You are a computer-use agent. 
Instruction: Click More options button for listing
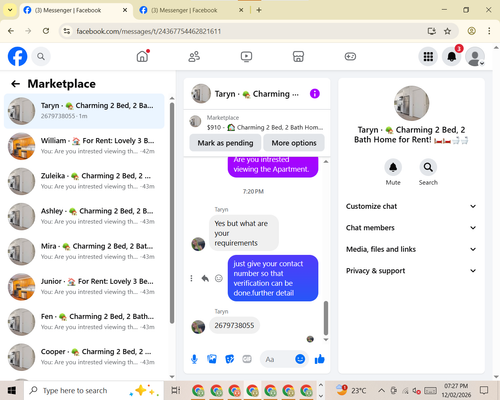tap(294, 143)
